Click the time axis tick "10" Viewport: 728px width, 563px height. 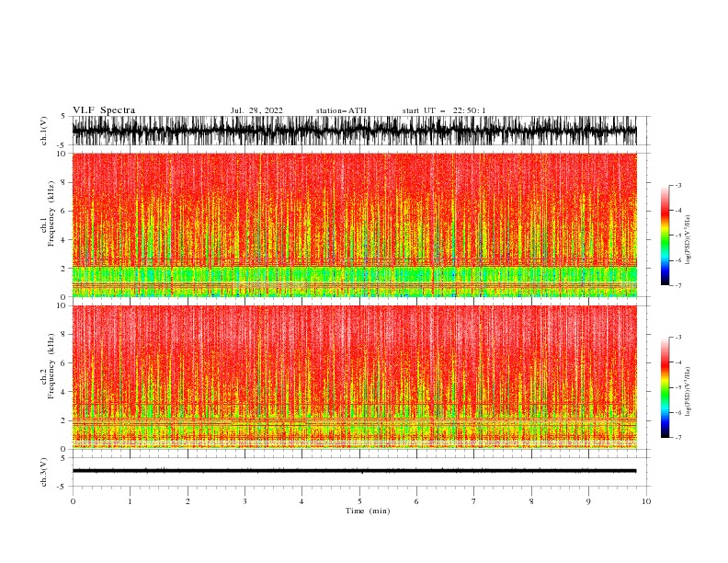tap(646, 501)
